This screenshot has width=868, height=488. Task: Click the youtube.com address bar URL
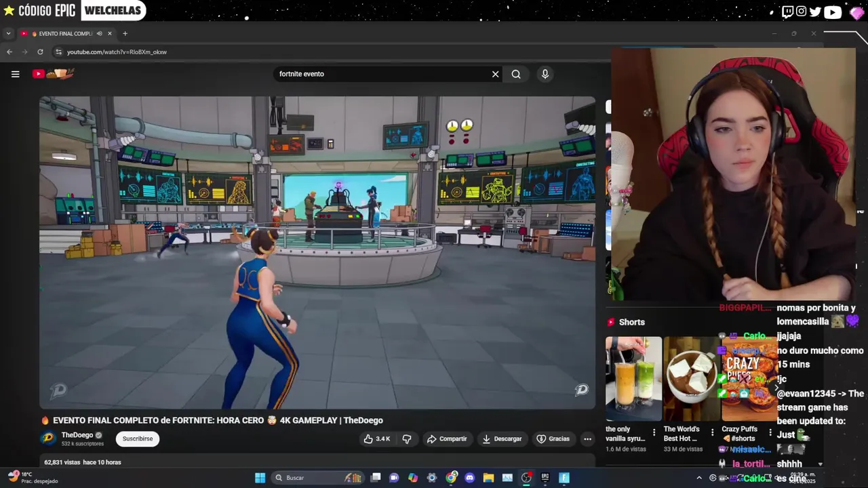(117, 52)
